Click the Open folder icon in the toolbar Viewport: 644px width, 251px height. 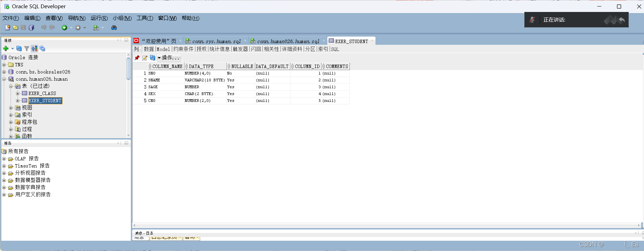[15, 28]
